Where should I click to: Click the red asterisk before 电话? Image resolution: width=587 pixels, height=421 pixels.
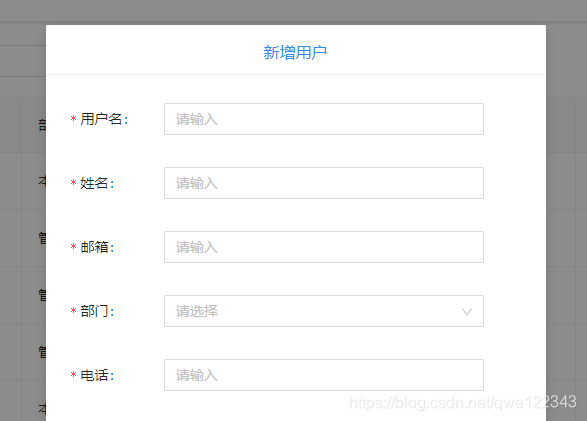click(73, 375)
